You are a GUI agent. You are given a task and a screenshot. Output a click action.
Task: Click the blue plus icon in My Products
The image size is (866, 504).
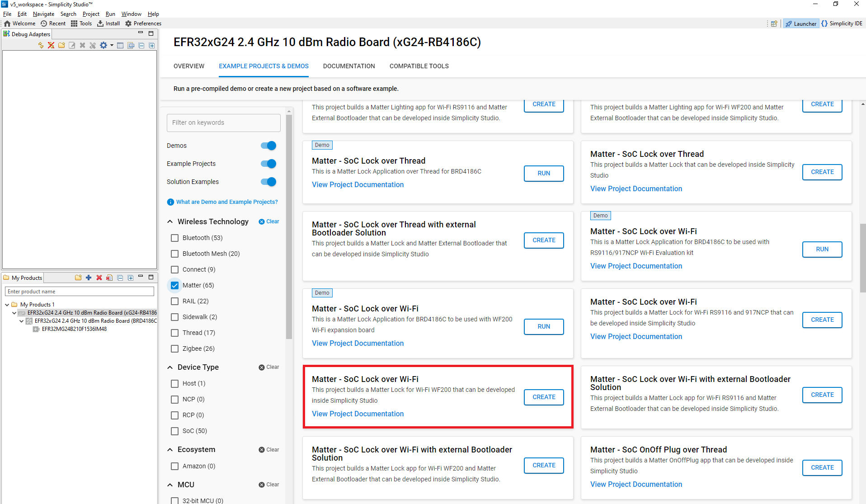pos(89,278)
